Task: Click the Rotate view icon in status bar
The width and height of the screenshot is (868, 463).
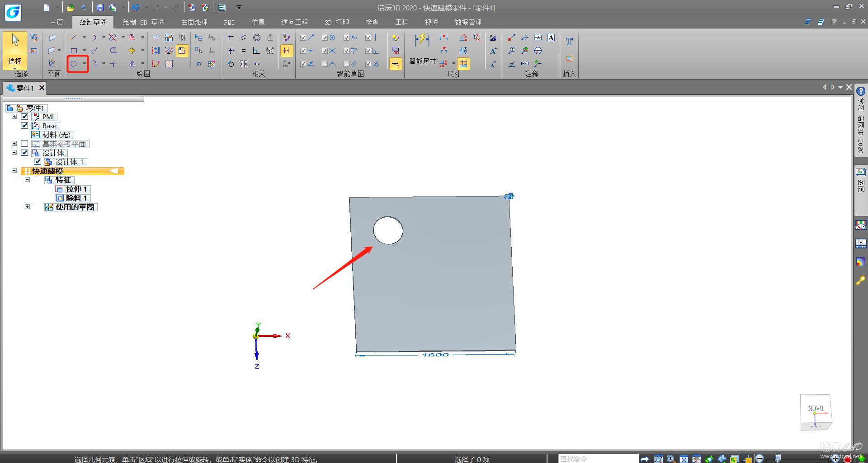Action: 709,459
